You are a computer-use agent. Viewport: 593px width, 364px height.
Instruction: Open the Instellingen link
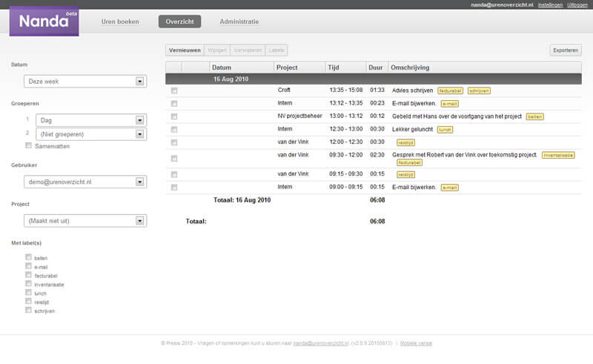coord(550,4)
